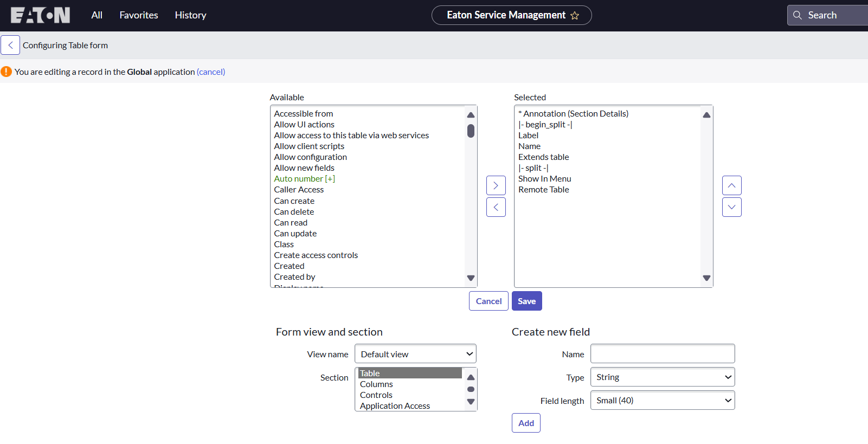Open the All menu
Viewport: 868px width, 444px height.
tap(97, 15)
